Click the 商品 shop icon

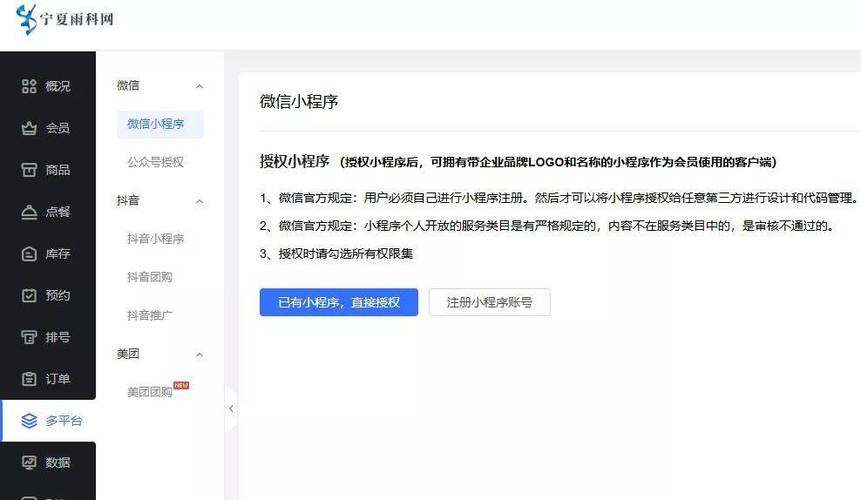click(x=29, y=170)
